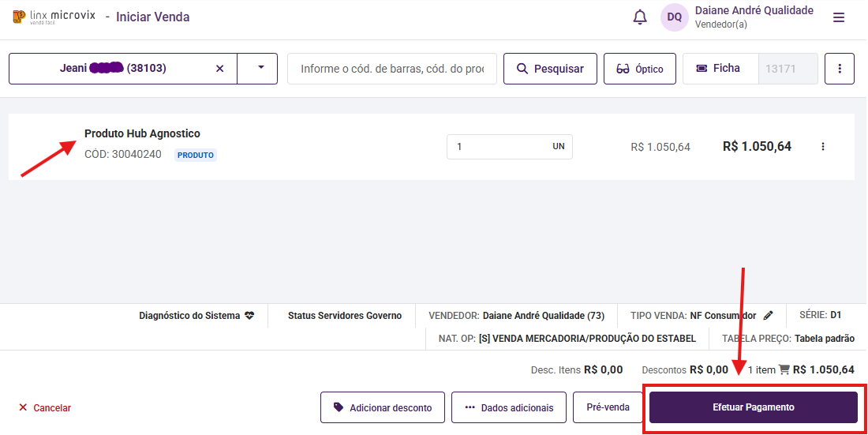Click the Produto Hub Agnostico product name
The image size is (868, 435).
point(142,133)
